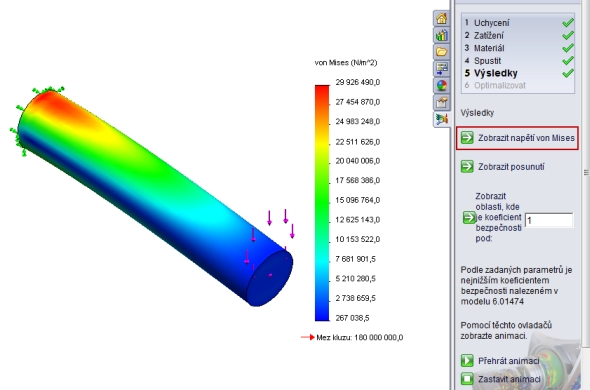This screenshot has height=390, width=590.
Task: Click the von Mises color legend bar
Action: pyautogui.click(x=322, y=203)
